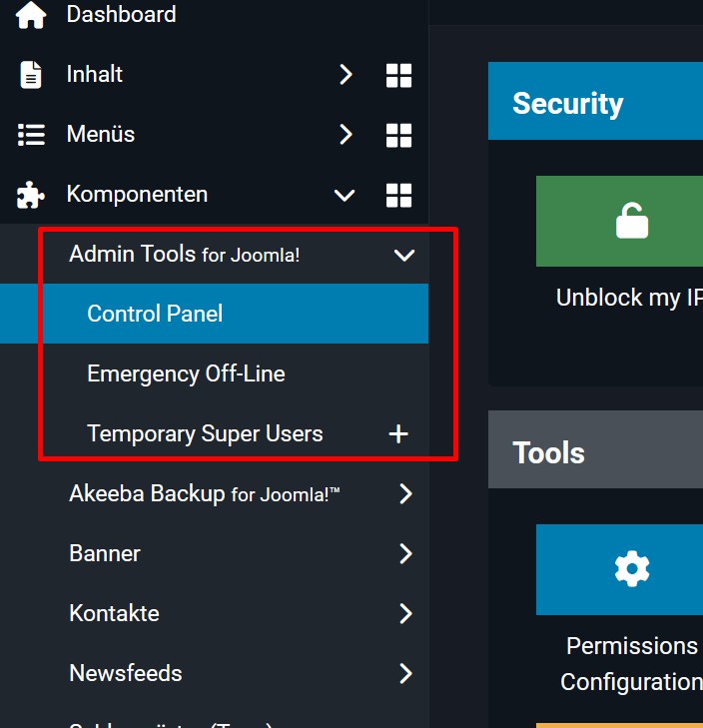Select the Control Panel menu item
This screenshot has width=703, height=728.
(x=155, y=314)
